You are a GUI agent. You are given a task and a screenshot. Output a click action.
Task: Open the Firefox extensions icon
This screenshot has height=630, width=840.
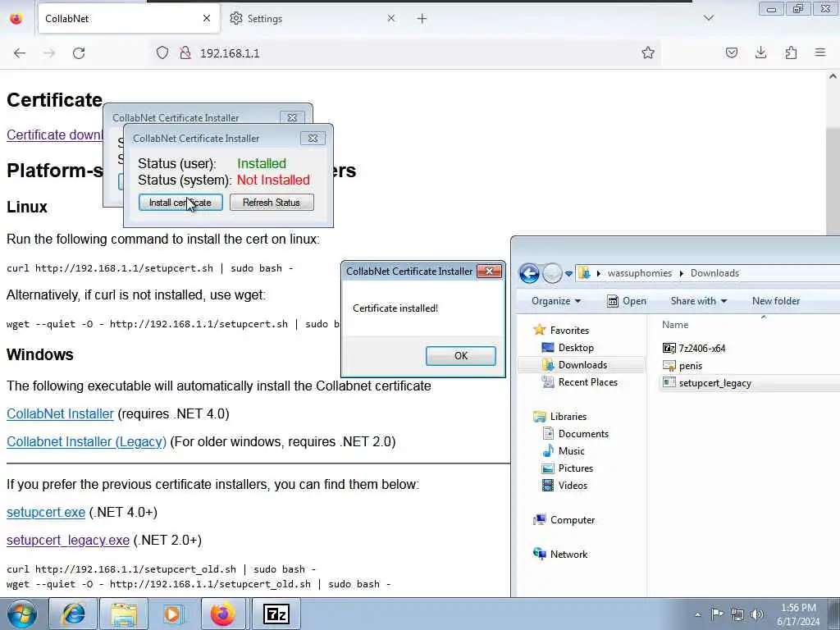pos(791,52)
